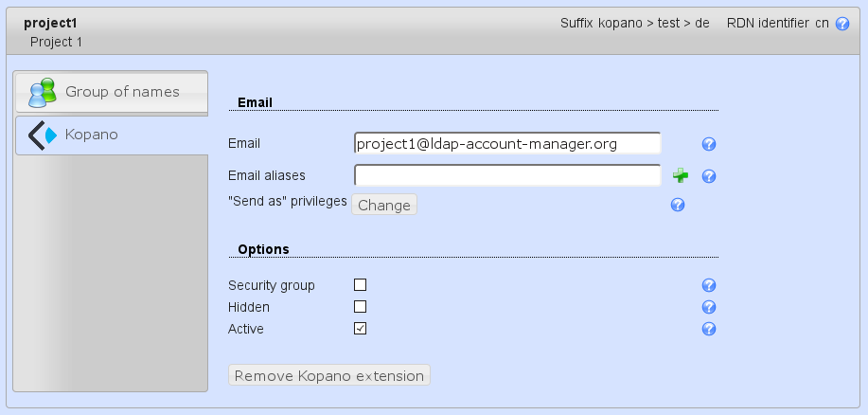The image size is (868, 415).
Task: Focus the Email address input field
Action: tap(506, 143)
